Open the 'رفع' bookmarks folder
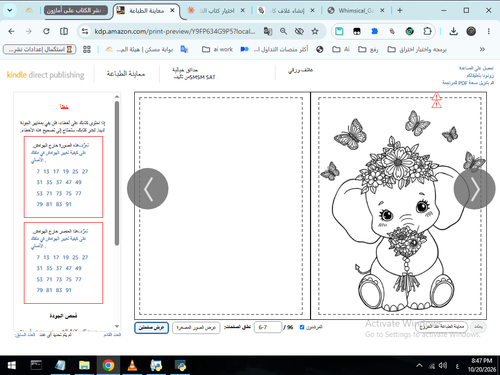 (x=368, y=49)
